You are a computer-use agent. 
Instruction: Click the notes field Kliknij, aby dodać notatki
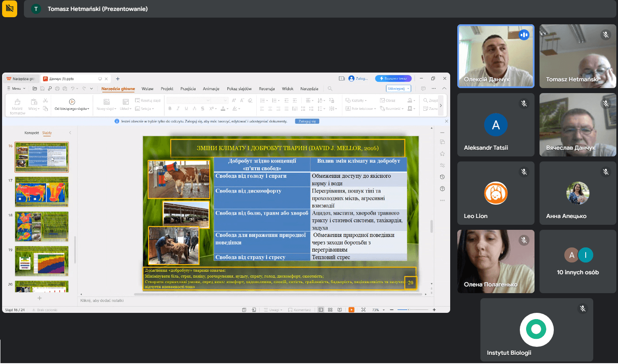click(x=102, y=300)
